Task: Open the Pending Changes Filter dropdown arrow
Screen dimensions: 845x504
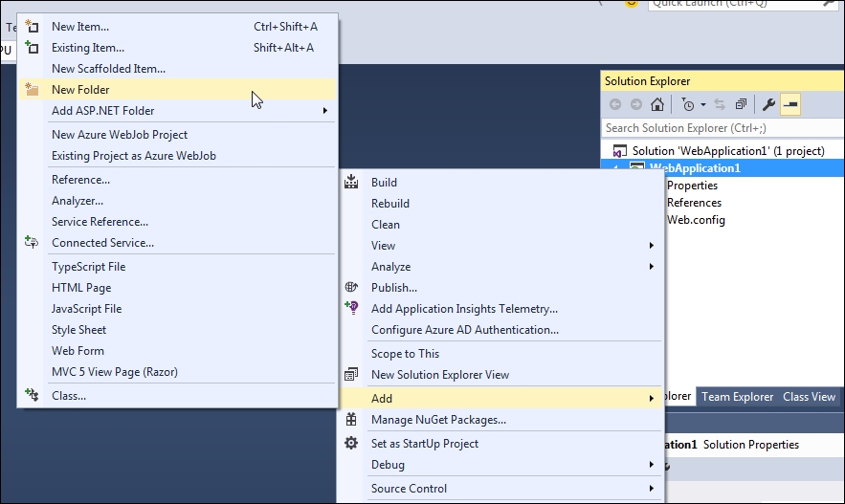Action: (703, 105)
